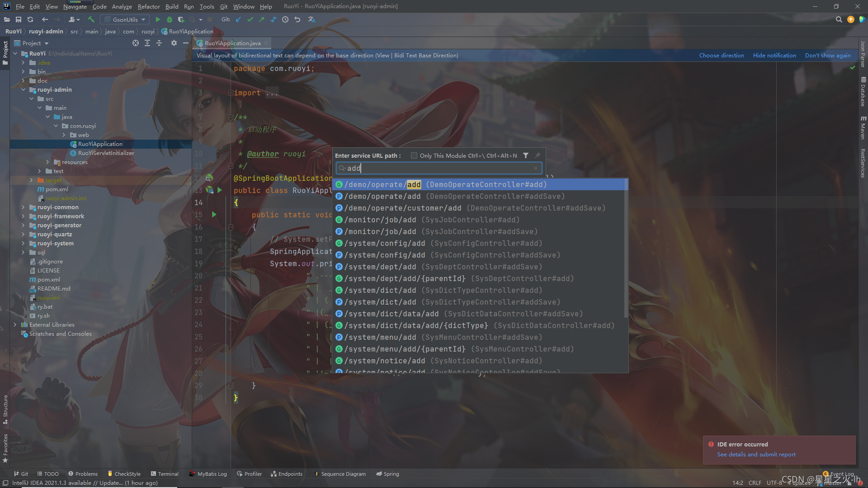Start debugging with the bug icon
This screenshot has width=868, height=488.
(x=170, y=19)
